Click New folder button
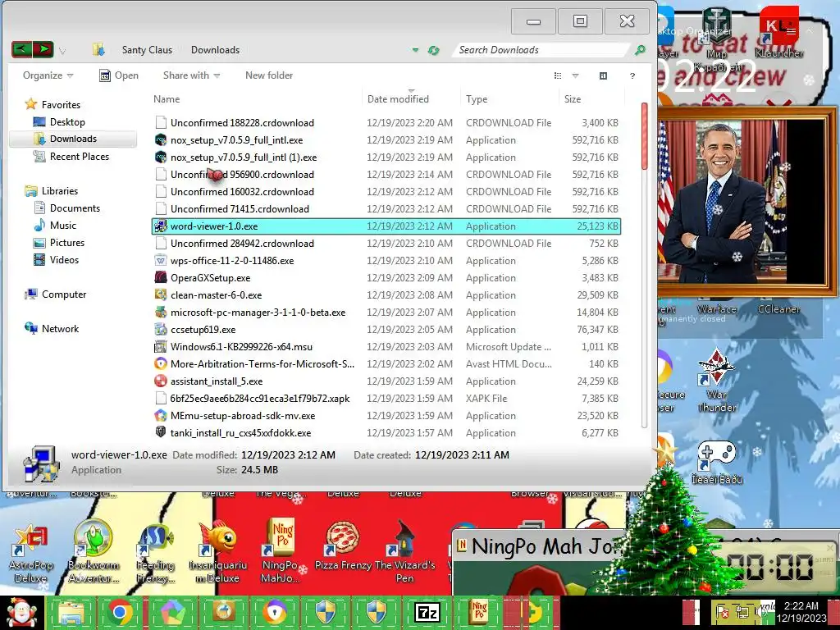This screenshot has width=840, height=630. [x=269, y=75]
